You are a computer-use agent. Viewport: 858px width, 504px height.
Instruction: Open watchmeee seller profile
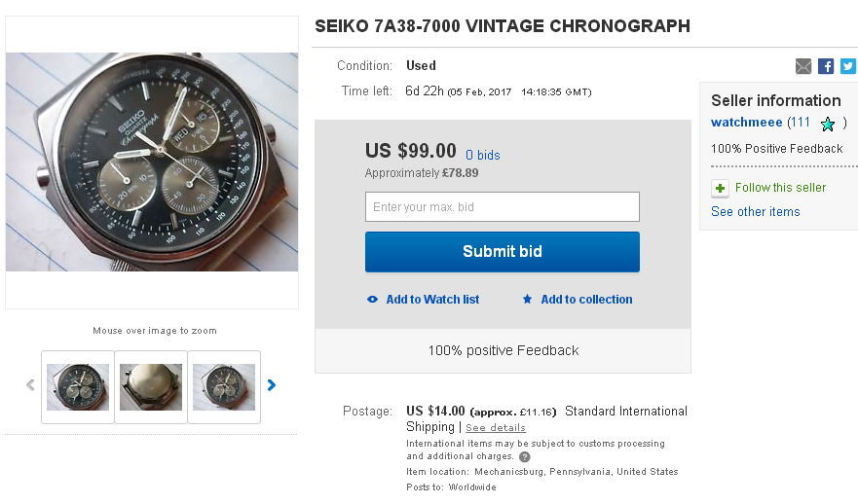(x=747, y=123)
